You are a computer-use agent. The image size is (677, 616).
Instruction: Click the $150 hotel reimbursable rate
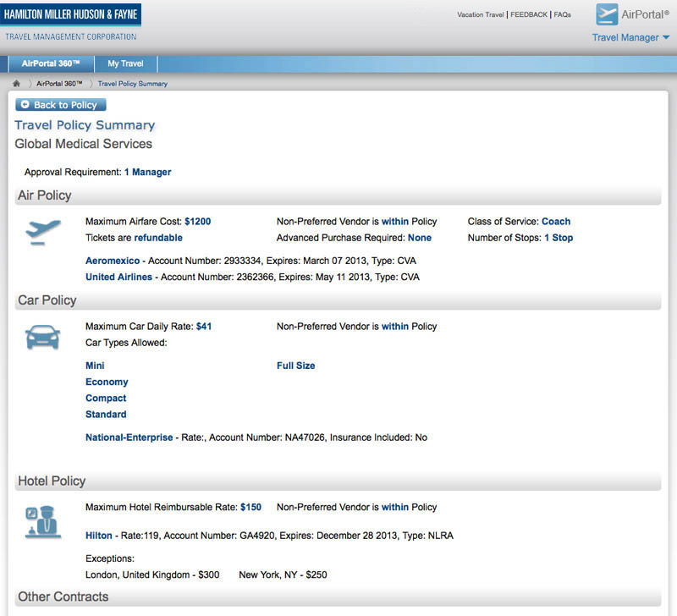coord(250,507)
